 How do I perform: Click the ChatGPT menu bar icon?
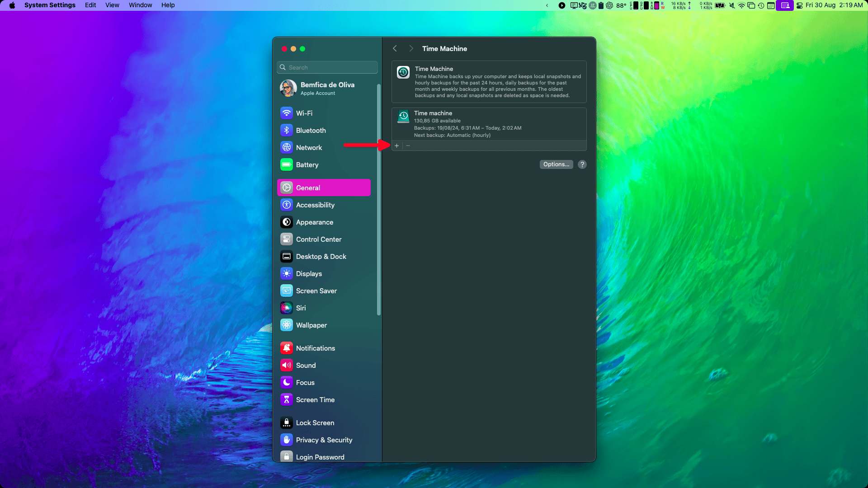[609, 5]
